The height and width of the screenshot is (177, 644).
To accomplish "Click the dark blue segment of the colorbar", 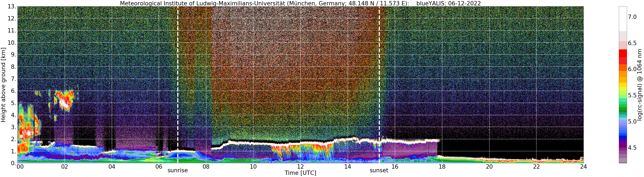I will pos(623,137).
